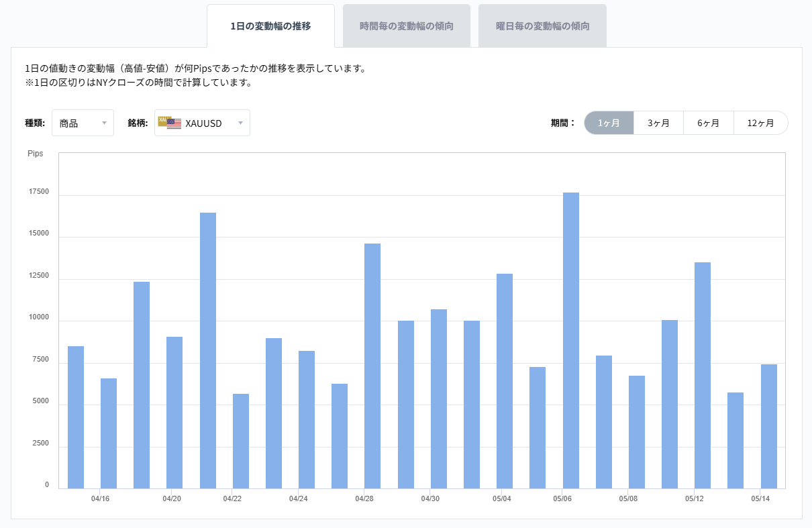Click the bar above 04/20
The height and width of the screenshot is (528, 812).
point(174,413)
